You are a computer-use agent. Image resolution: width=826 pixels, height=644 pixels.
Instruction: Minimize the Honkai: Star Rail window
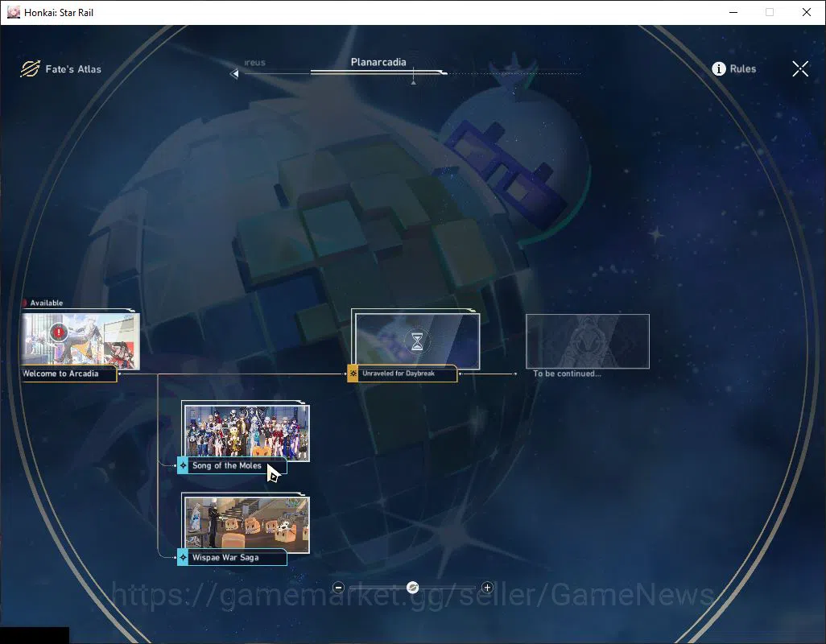click(733, 12)
